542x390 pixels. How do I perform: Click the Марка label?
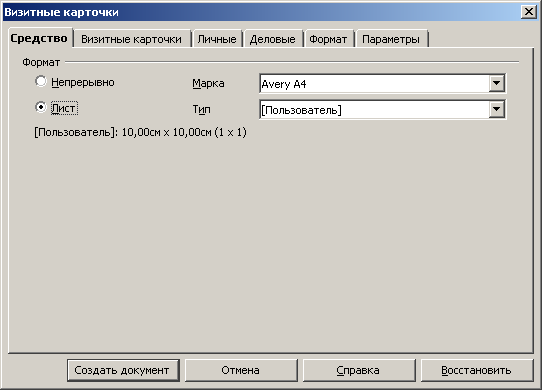[208, 83]
